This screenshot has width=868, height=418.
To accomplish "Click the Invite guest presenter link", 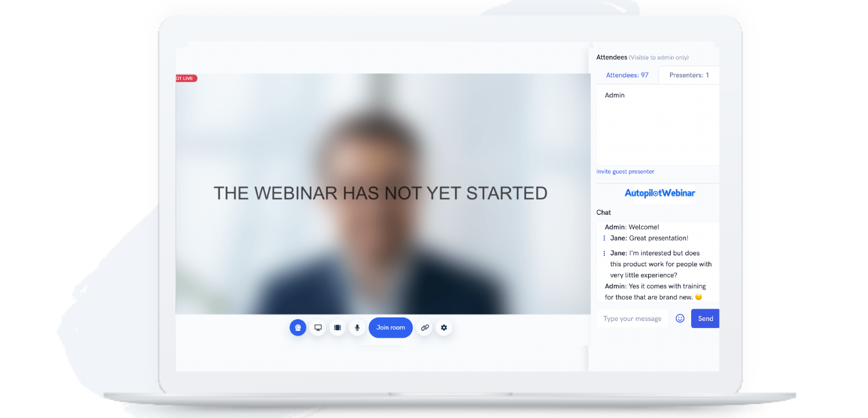I will (x=625, y=172).
